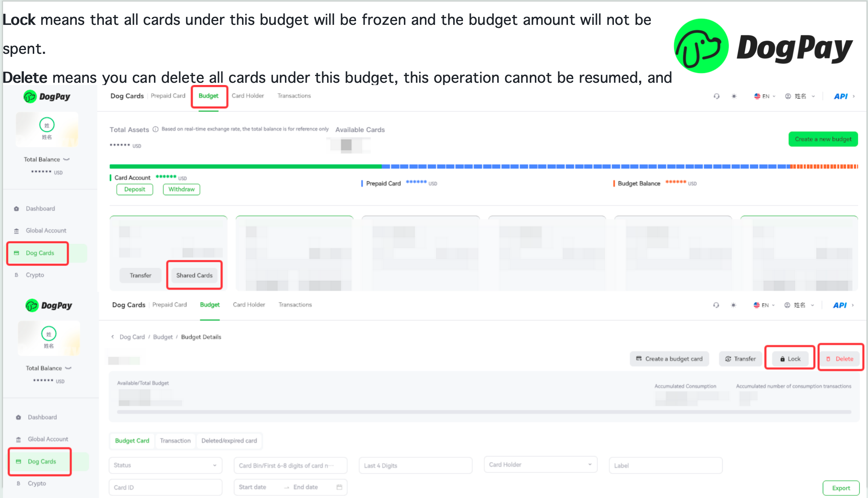The image size is (868, 498).
Task: Expand the user account menu in lower header
Action: [x=799, y=305]
